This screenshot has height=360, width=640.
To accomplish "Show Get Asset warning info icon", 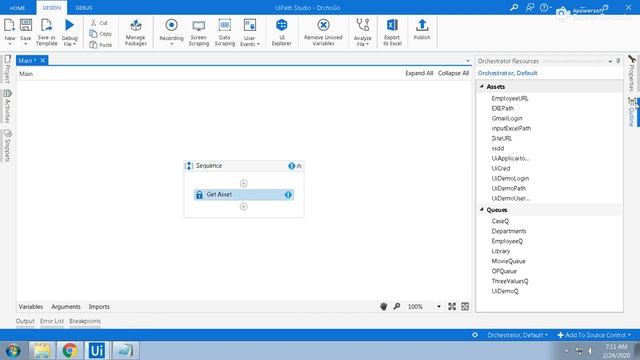I will click(x=288, y=195).
